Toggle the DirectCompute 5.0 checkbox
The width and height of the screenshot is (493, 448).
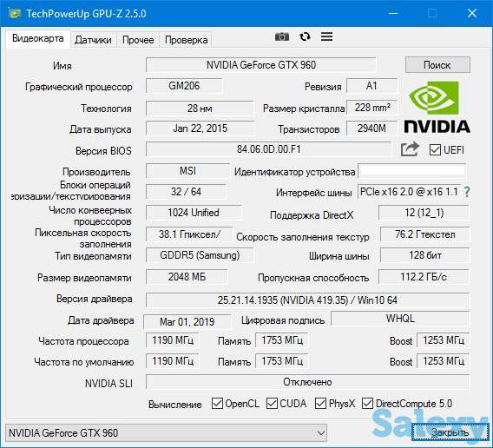pyautogui.click(x=367, y=404)
